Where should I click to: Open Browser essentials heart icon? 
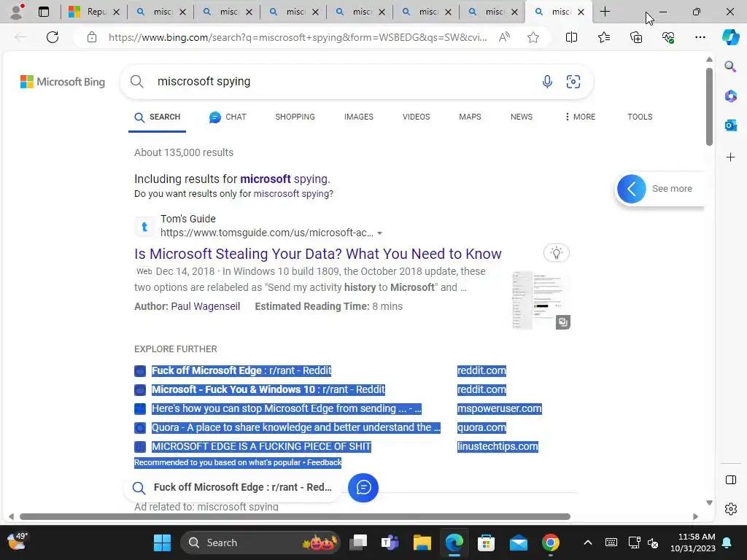pyautogui.click(x=668, y=37)
